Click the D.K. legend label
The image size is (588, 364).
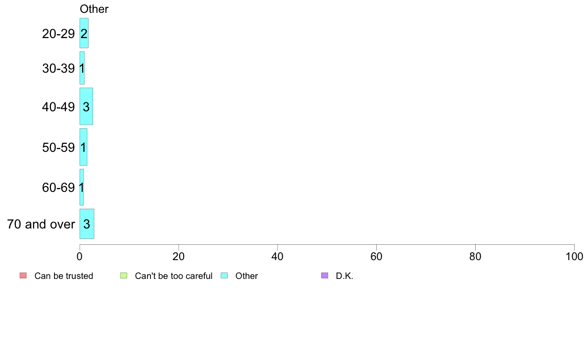(344, 276)
